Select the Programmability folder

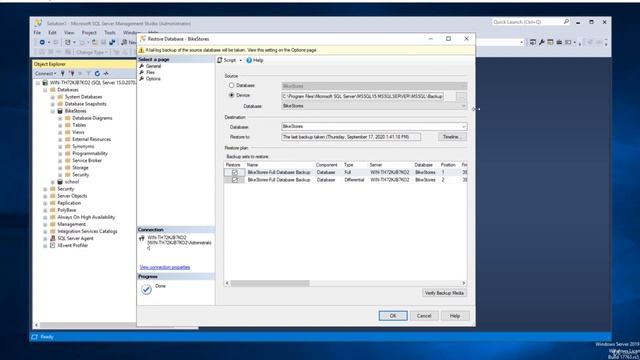[x=90, y=153]
